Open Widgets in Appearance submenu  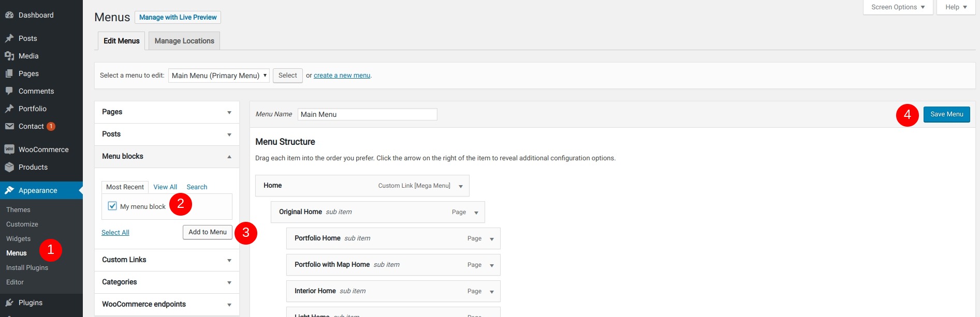pos(19,239)
